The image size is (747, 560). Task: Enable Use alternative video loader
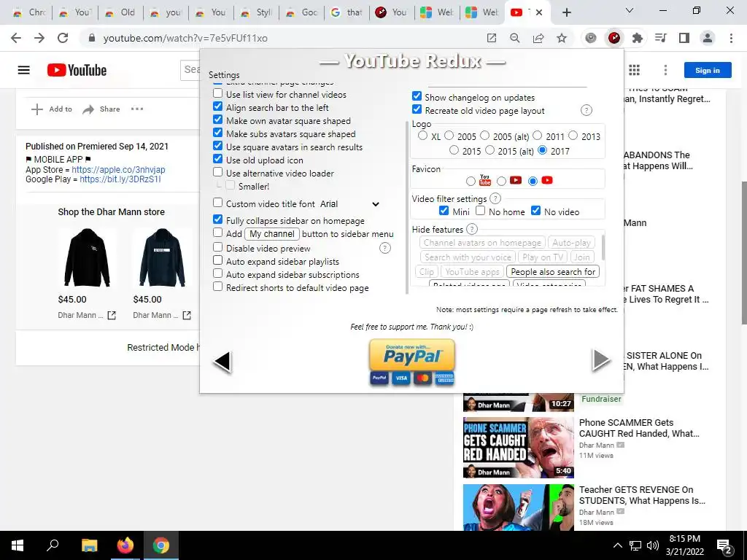217,172
